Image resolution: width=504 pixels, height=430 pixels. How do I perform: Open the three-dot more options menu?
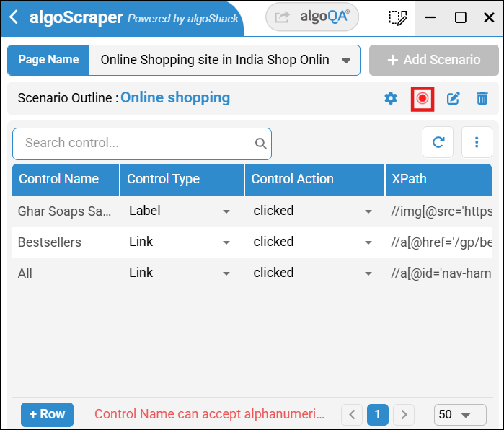pos(477,142)
